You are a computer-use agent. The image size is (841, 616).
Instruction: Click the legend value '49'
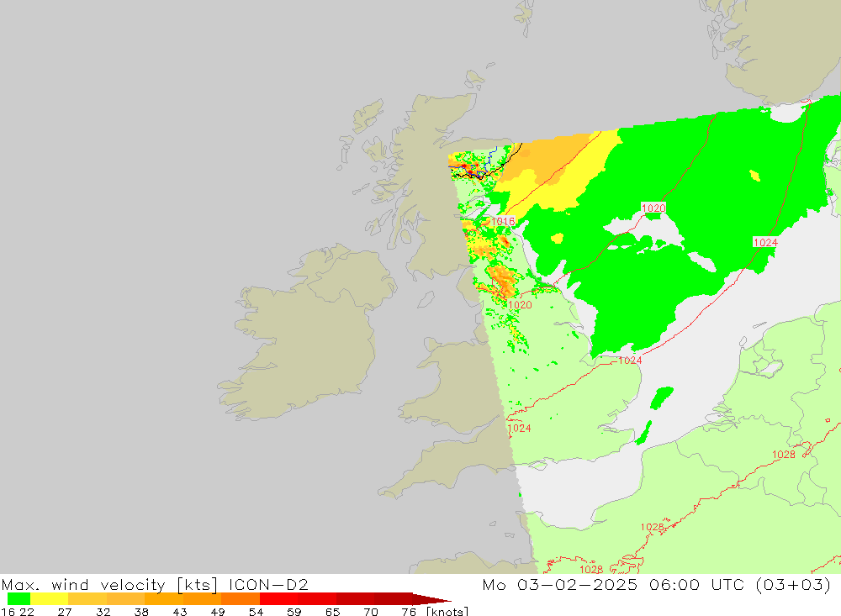click(218, 611)
